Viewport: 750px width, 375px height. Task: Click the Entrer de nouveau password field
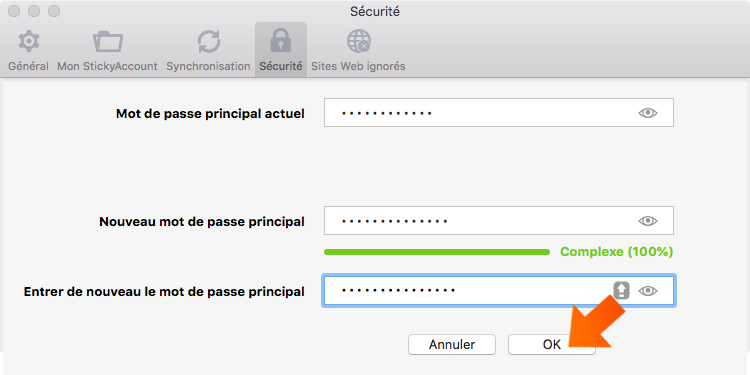499,290
